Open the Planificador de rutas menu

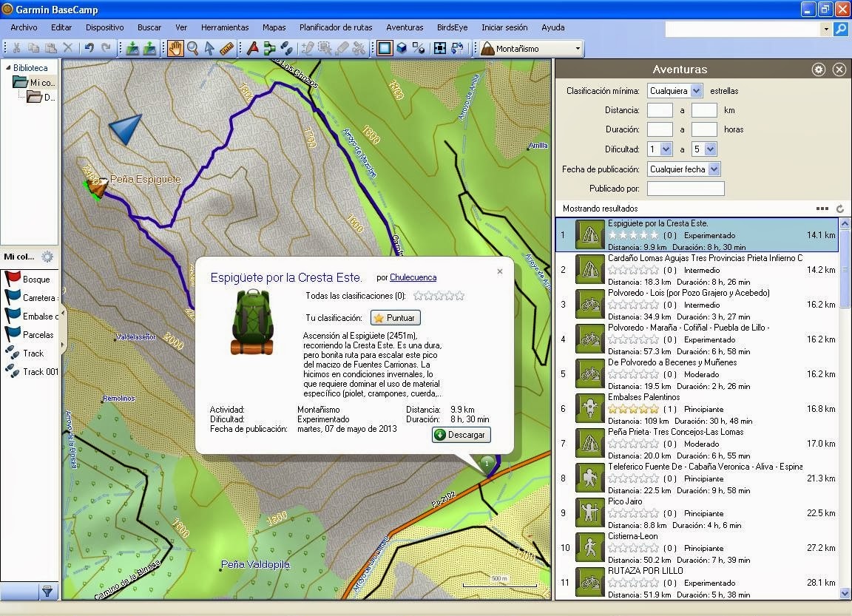[x=336, y=27]
